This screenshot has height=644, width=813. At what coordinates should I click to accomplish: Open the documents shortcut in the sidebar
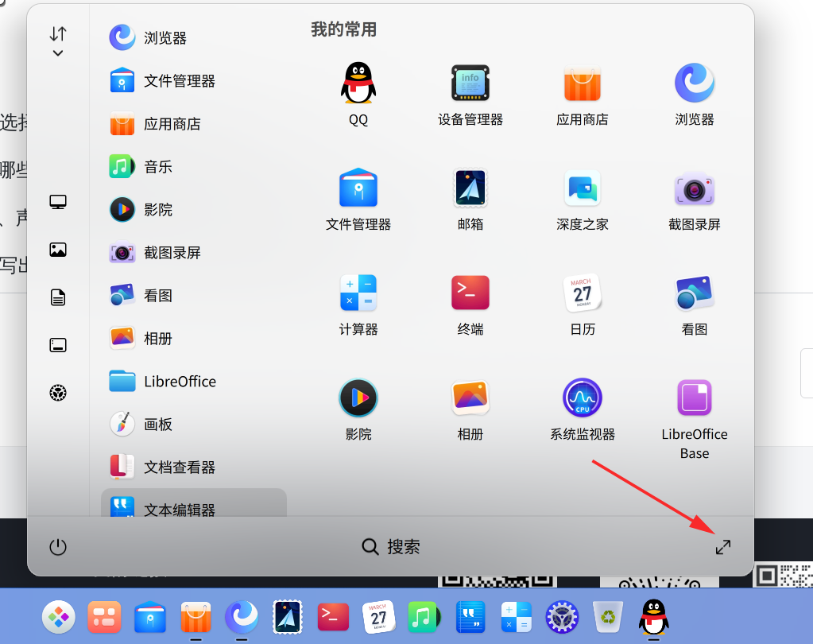click(57, 297)
